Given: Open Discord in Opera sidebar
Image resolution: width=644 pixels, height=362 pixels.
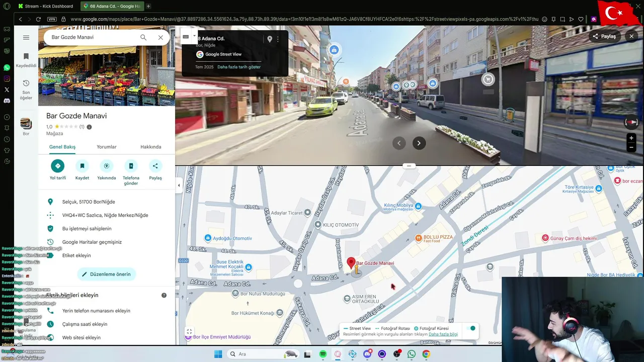Looking at the screenshot, I should pyautogui.click(x=7, y=101).
